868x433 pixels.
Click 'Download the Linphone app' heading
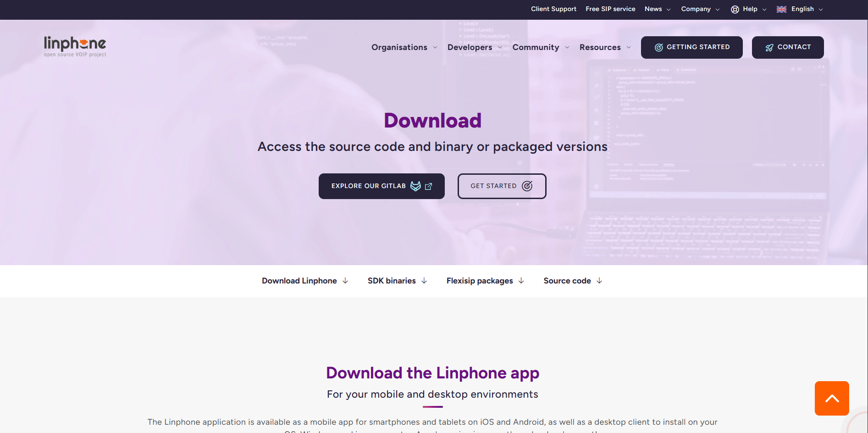click(433, 373)
